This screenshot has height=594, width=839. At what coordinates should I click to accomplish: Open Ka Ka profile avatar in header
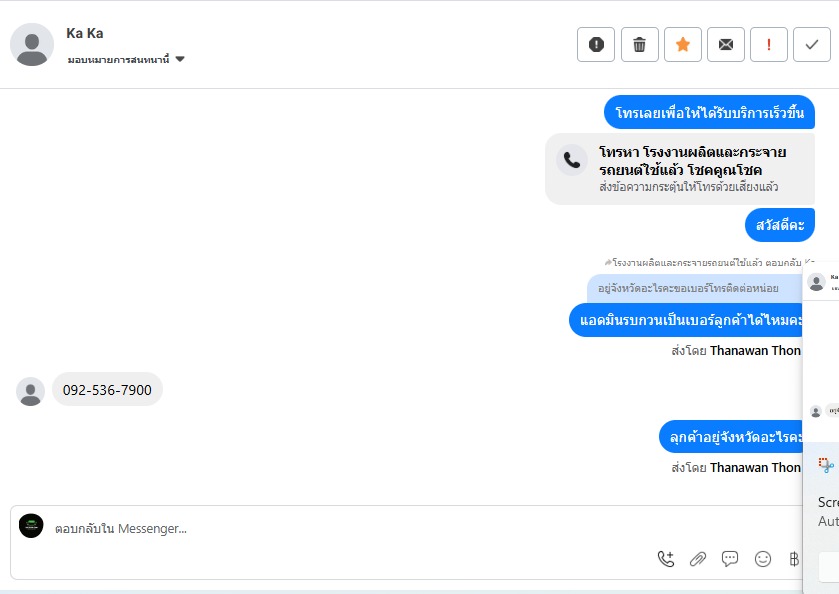click(32, 44)
